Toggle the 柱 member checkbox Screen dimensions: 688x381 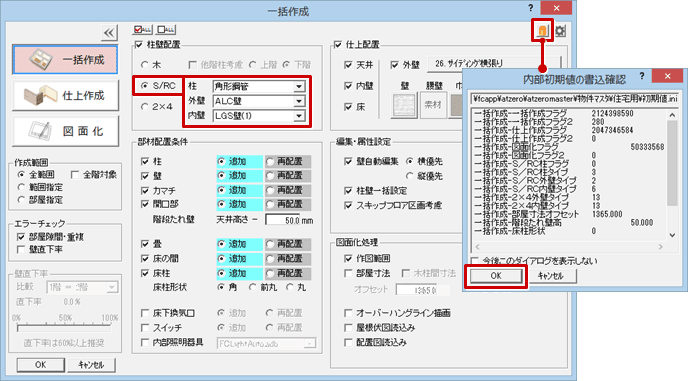pos(145,162)
